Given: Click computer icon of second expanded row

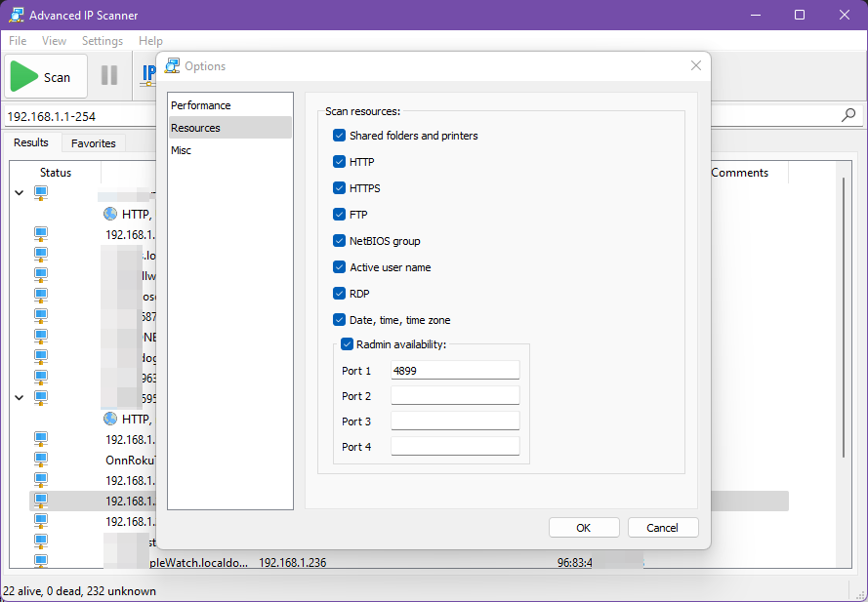Looking at the screenshot, I should 40,398.
